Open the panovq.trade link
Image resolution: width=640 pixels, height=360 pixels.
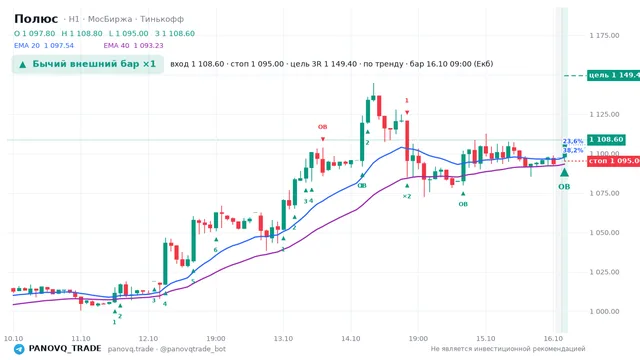[131, 349]
